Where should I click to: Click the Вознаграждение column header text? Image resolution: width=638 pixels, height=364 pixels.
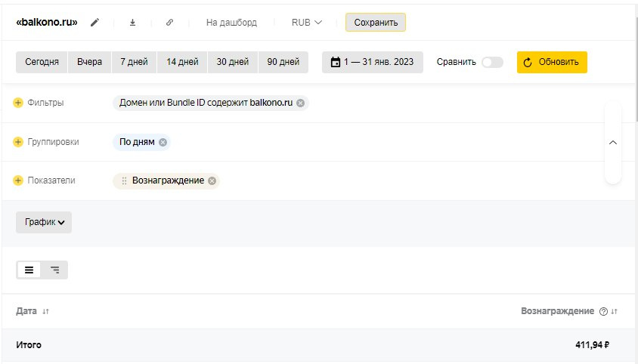point(557,311)
